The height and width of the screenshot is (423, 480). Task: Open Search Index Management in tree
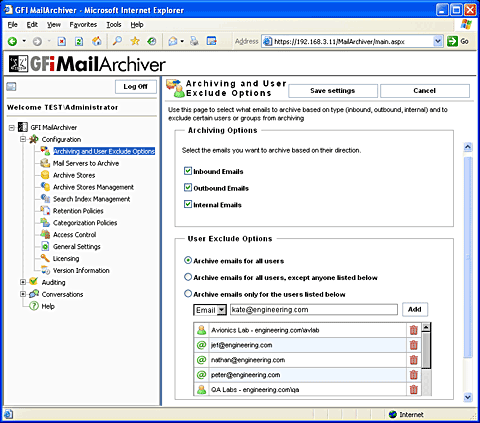[x=91, y=199]
